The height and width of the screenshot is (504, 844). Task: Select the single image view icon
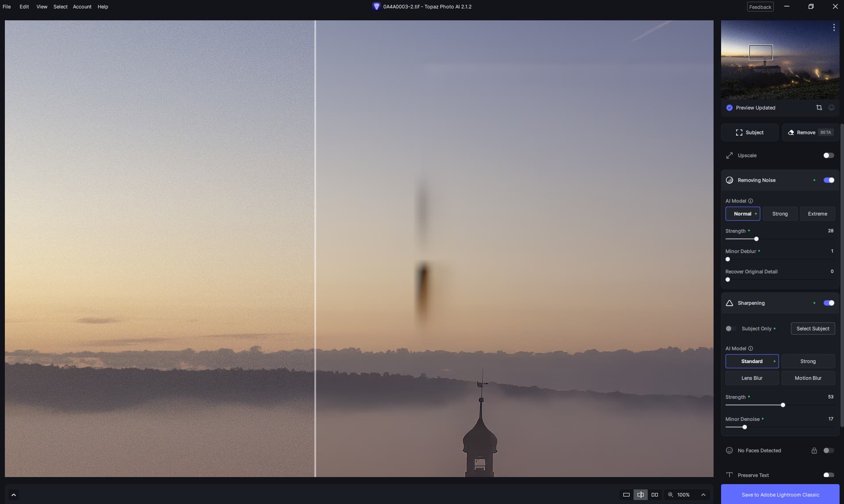626,495
